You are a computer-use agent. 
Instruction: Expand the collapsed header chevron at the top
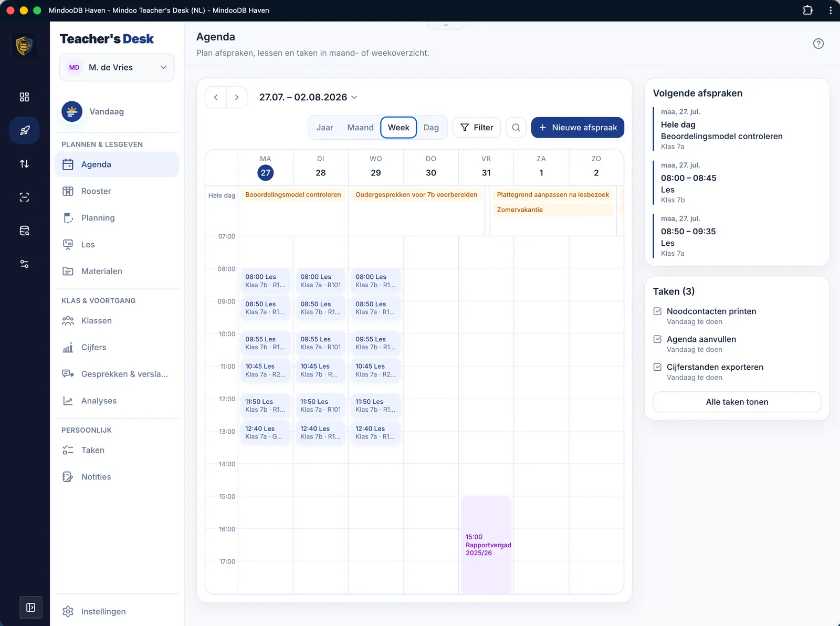point(446,25)
